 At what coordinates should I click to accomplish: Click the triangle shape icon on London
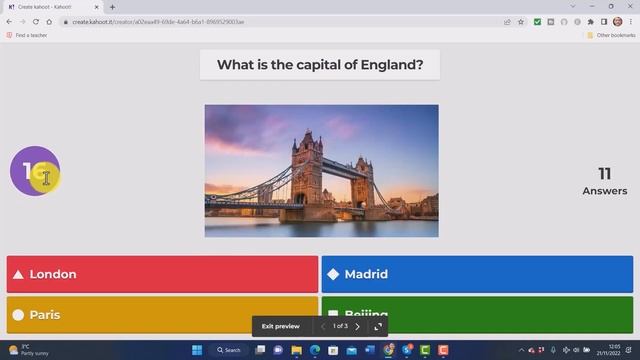pos(18,274)
